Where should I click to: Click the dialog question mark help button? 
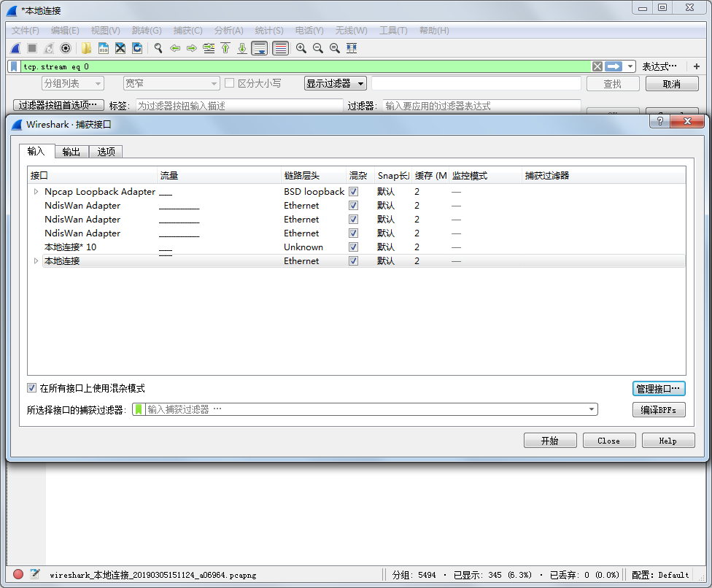point(660,121)
